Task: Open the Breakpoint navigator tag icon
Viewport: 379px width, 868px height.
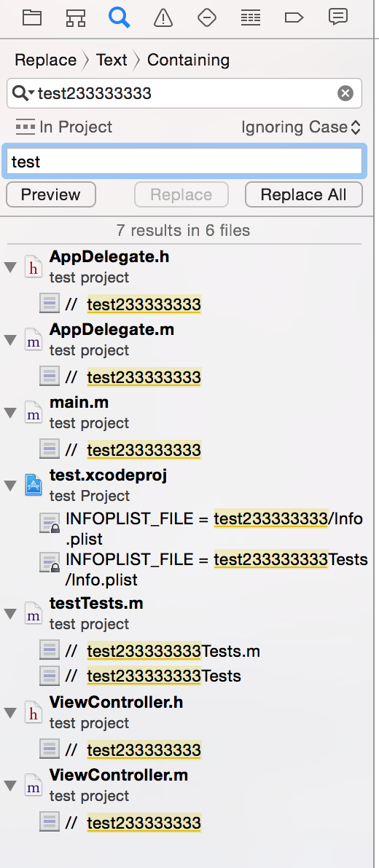Action: pos(294,17)
